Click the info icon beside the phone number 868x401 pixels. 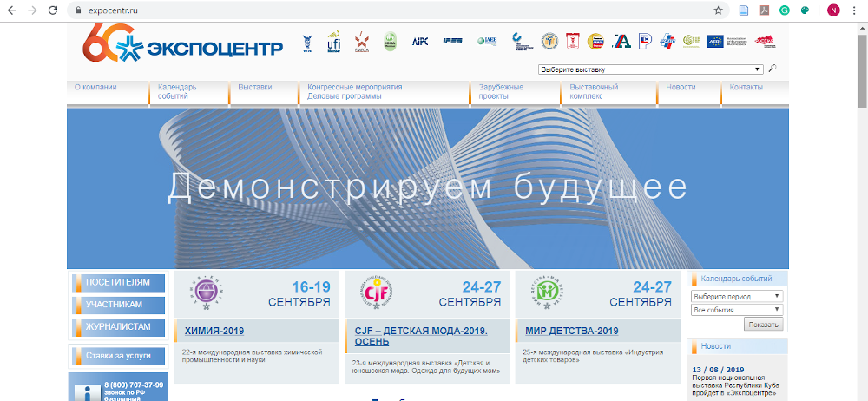(87, 391)
